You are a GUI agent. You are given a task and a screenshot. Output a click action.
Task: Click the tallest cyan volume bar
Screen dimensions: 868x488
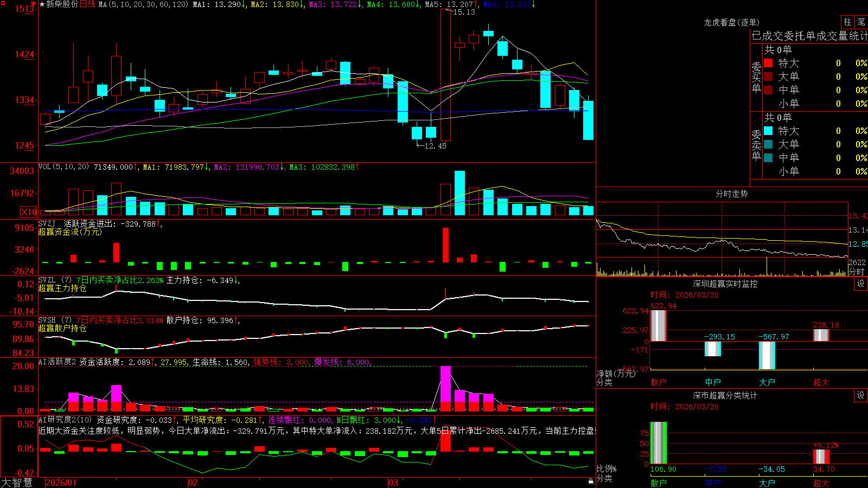459,193
